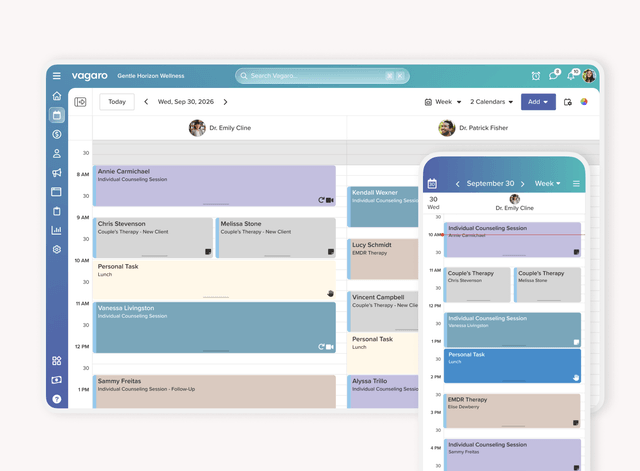Screen dimensions: 640x471
Task: Select the Dr. Emily Cline column header
Action: coord(220,128)
